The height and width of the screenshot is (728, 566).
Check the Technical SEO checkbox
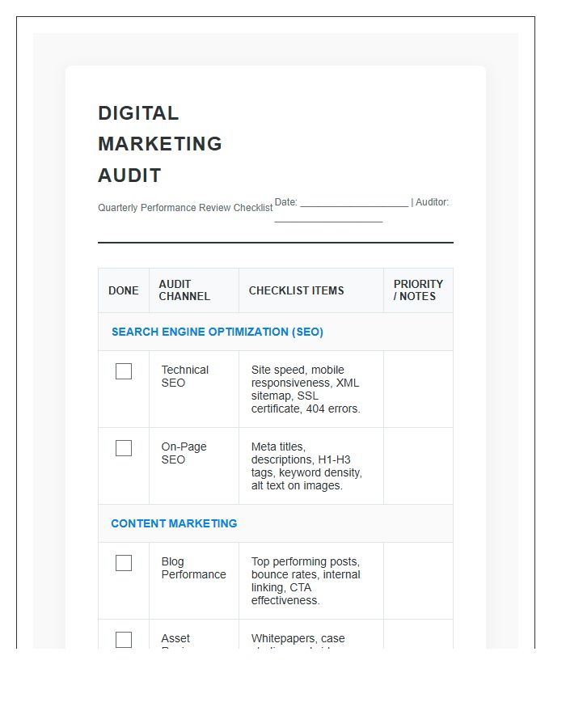coord(124,371)
